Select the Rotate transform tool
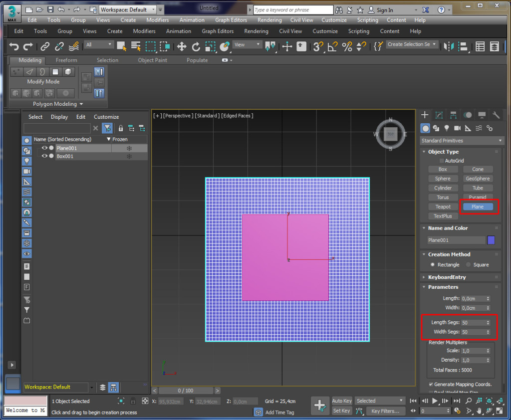 point(196,46)
